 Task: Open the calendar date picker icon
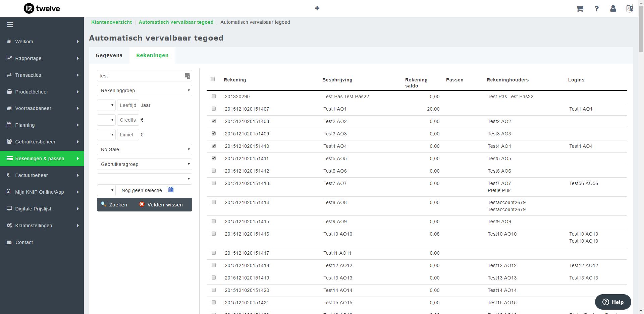[x=171, y=190]
